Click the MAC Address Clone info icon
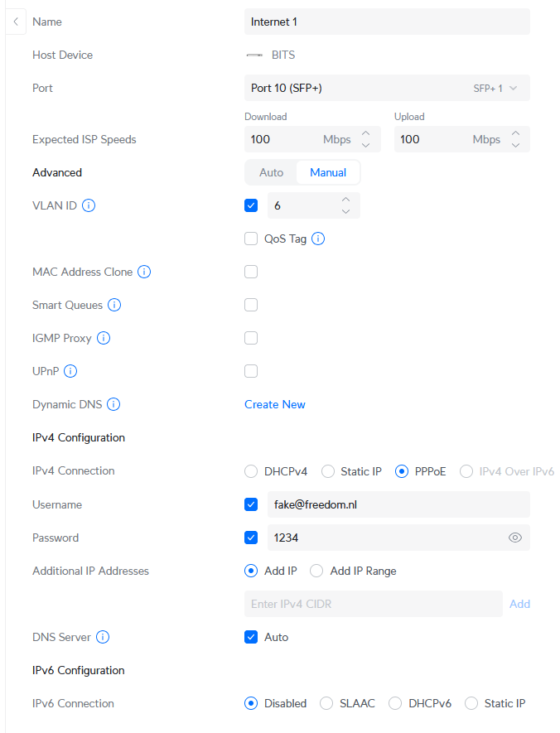The height and width of the screenshot is (733, 560). [144, 272]
